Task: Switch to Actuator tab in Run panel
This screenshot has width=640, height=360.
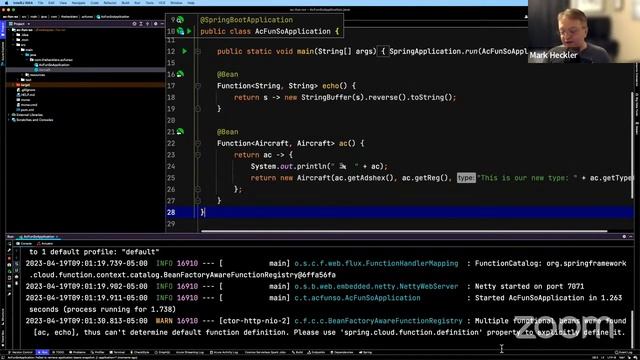Action: coord(45,243)
